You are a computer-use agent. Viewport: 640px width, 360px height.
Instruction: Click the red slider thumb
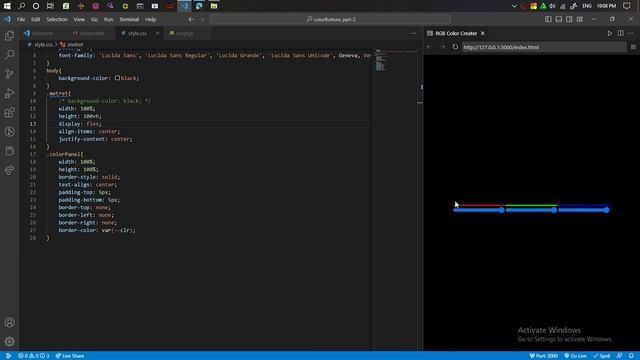[501, 210]
